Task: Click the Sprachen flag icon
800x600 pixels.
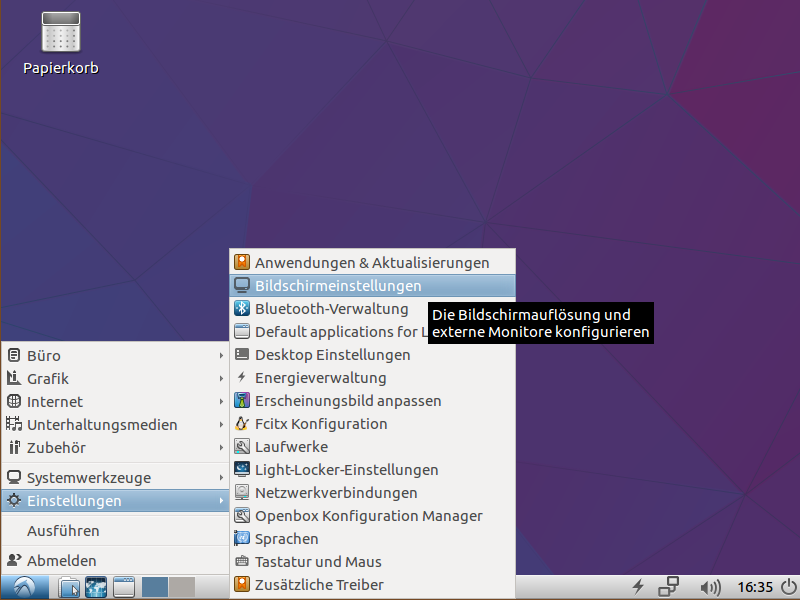Action: [242, 538]
